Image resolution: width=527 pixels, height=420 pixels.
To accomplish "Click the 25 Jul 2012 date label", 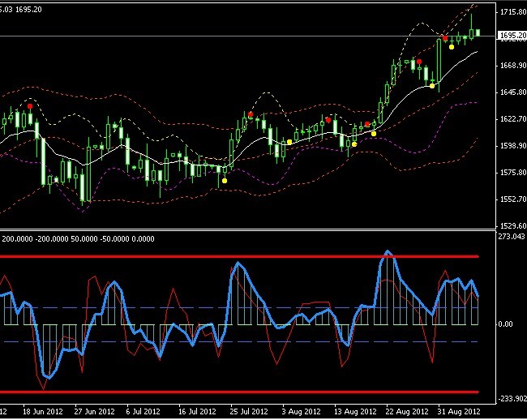I will pyautogui.click(x=249, y=412).
